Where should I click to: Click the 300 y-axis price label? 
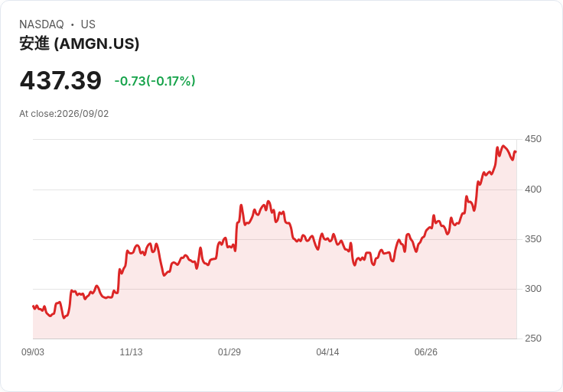coord(533,289)
